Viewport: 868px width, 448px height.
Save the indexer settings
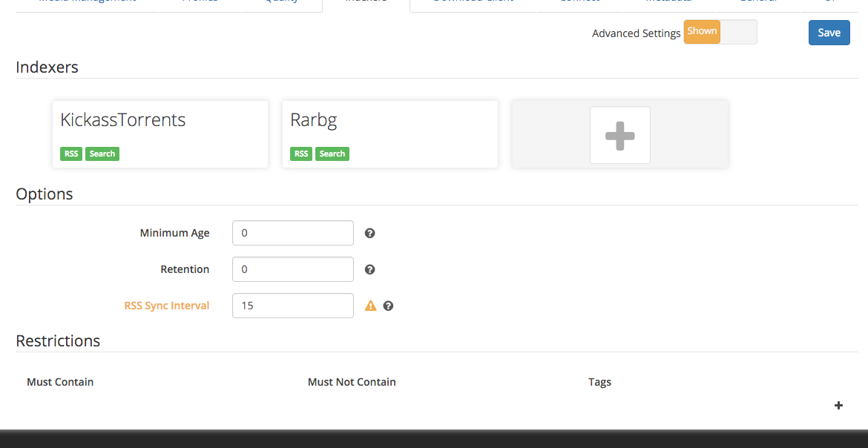[829, 33]
